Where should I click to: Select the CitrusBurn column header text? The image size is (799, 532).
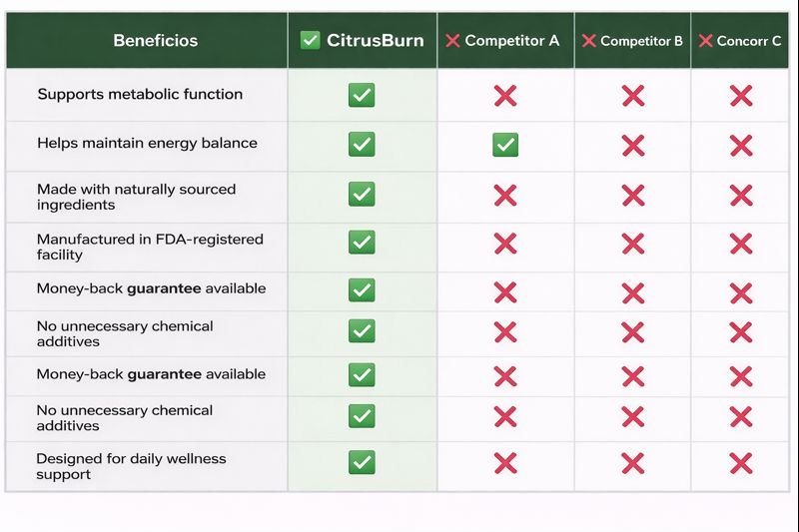[376, 41]
